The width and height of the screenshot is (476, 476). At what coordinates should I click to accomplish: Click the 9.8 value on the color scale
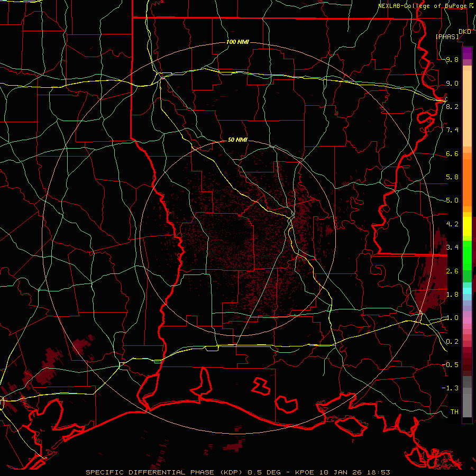452,60
